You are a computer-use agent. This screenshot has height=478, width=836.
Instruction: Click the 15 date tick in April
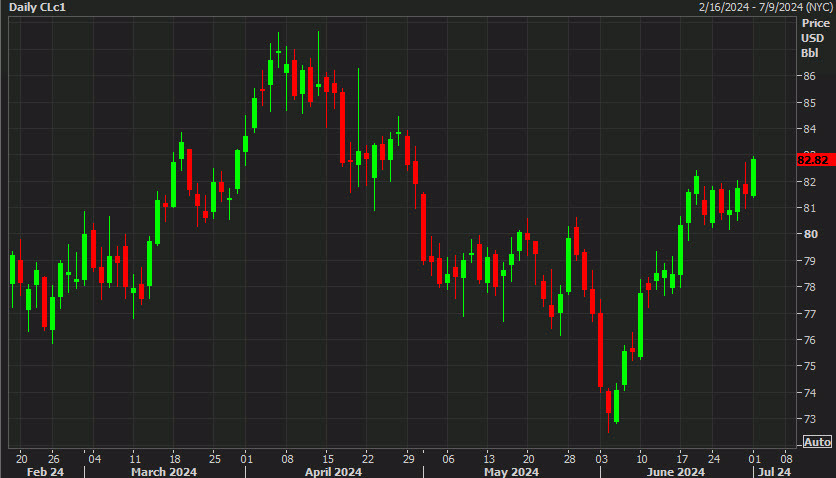[328, 459]
